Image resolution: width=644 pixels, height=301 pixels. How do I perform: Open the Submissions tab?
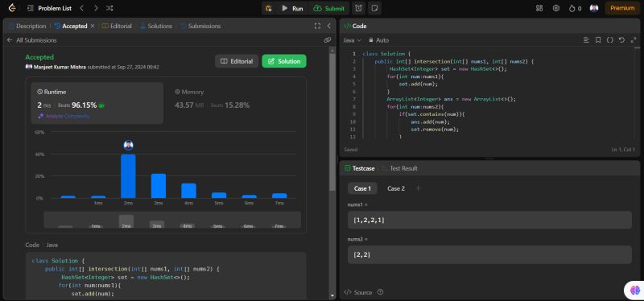pyautogui.click(x=200, y=26)
